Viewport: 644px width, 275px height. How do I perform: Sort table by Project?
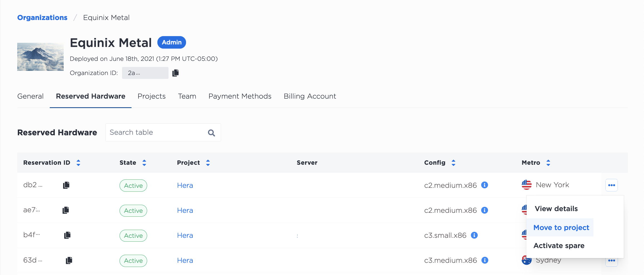tap(208, 163)
